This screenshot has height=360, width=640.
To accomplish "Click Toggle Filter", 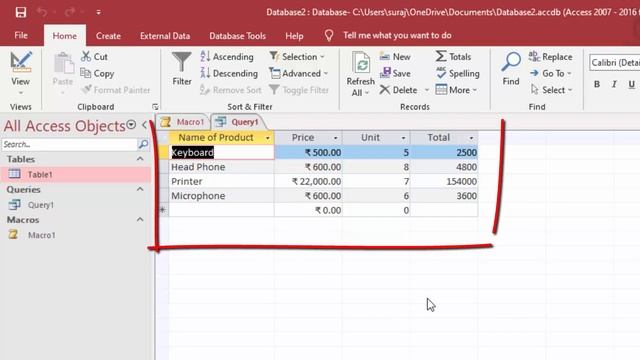I will point(299,90).
